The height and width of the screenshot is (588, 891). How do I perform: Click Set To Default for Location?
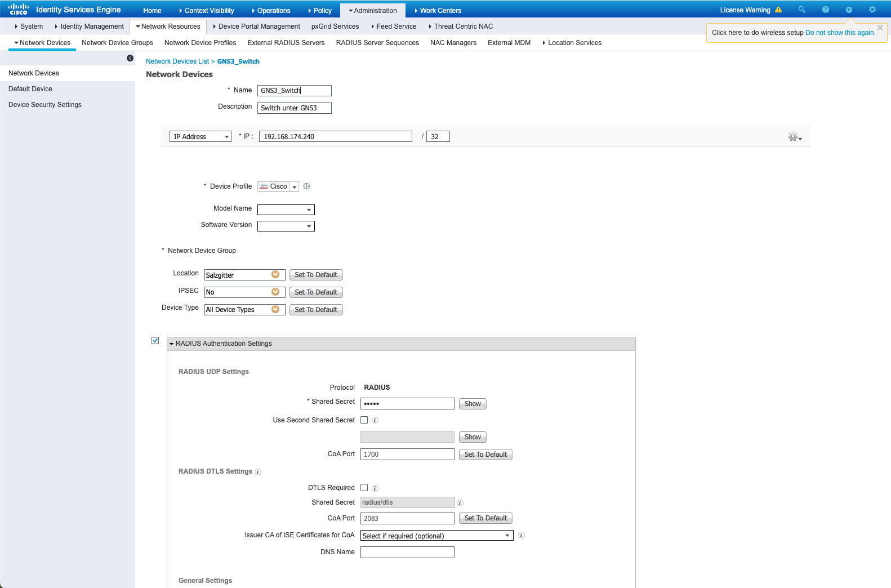(316, 275)
